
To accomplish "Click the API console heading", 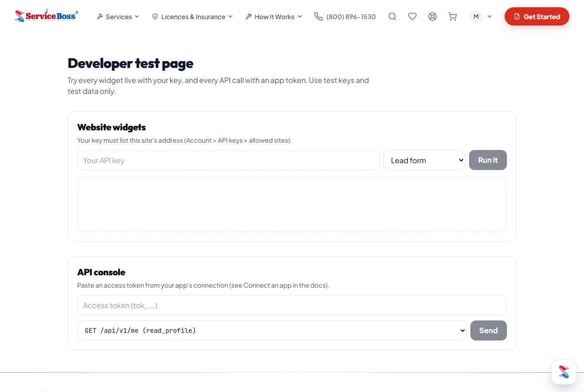I will click(101, 272).
